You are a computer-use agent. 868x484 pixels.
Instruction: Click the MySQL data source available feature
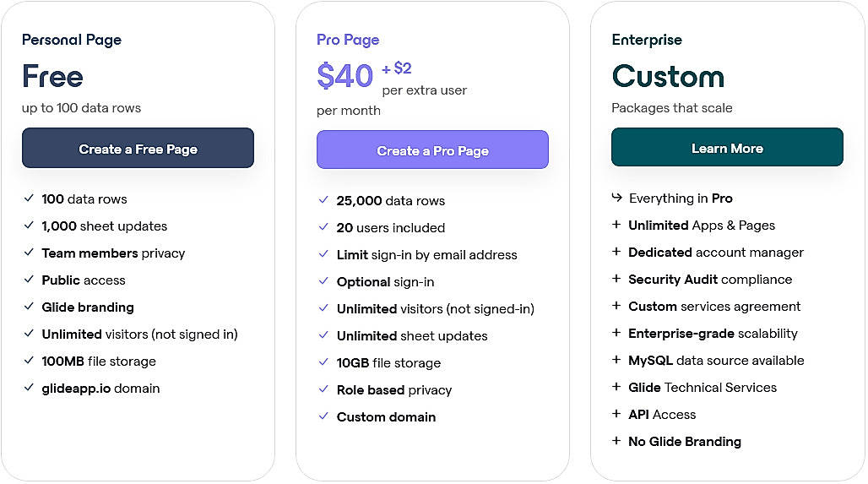pyautogui.click(x=716, y=361)
